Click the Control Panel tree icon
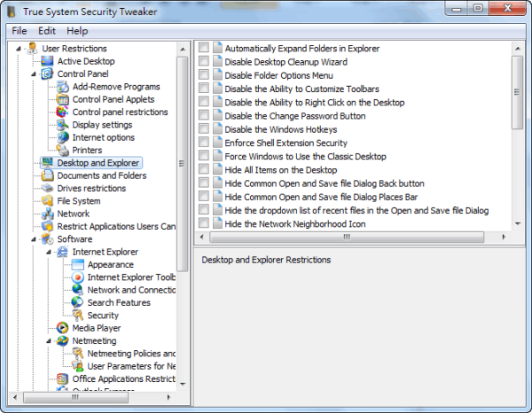 coord(47,74)
